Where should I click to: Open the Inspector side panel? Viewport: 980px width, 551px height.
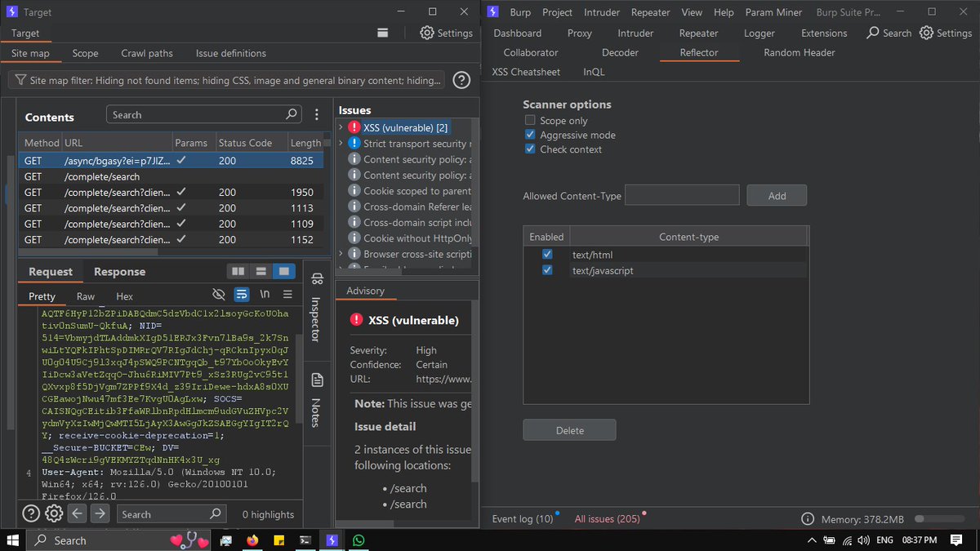point(317,307)
